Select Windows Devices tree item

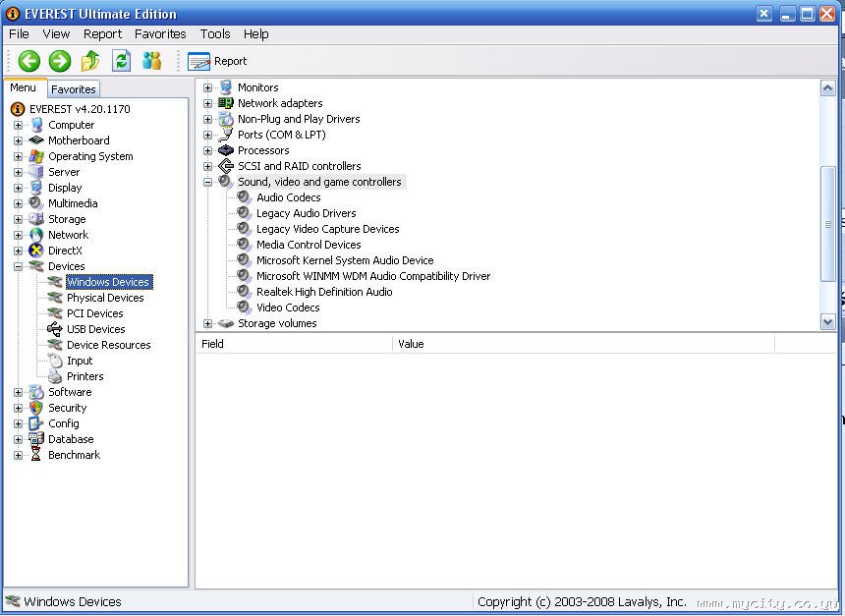(108, 282)
